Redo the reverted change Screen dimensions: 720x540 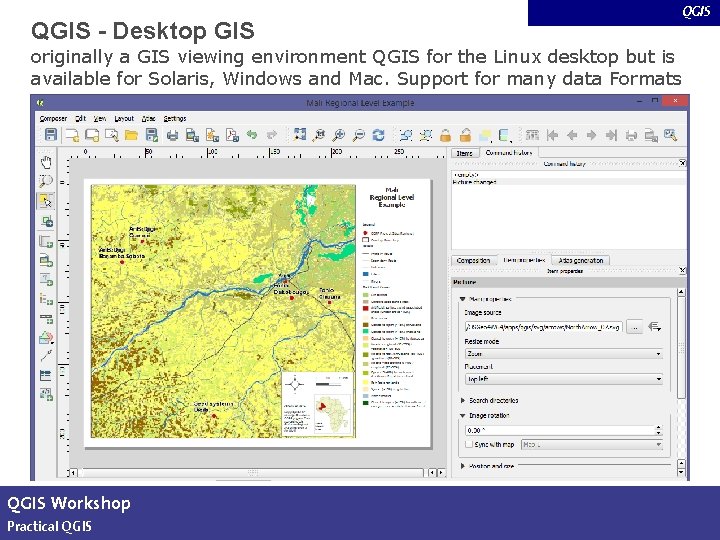tap(272, 135)
